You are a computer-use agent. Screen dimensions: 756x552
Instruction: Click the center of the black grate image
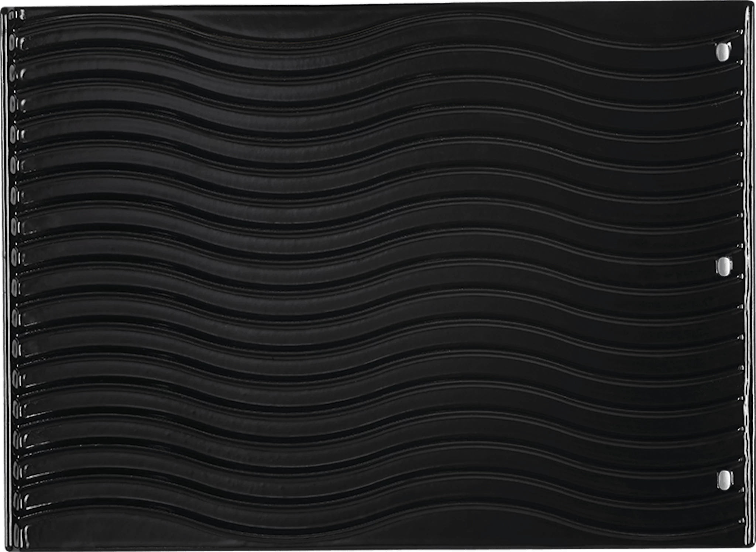tap(378, 276)
